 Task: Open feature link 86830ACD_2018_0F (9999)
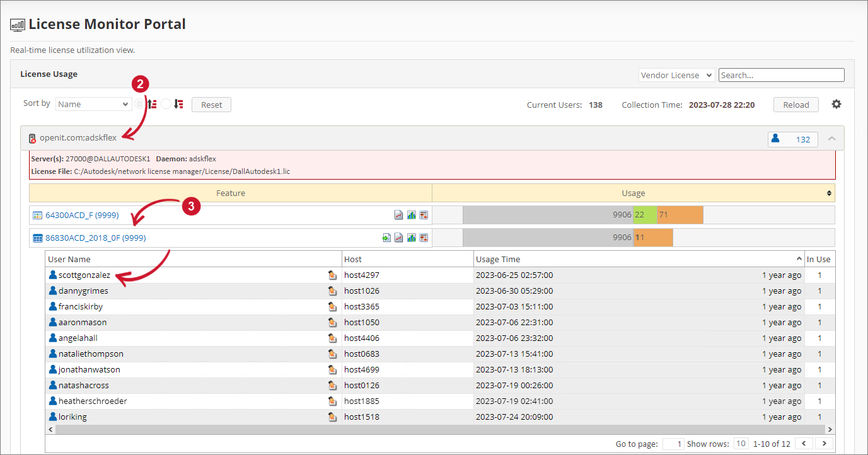(x=96, y=238)
